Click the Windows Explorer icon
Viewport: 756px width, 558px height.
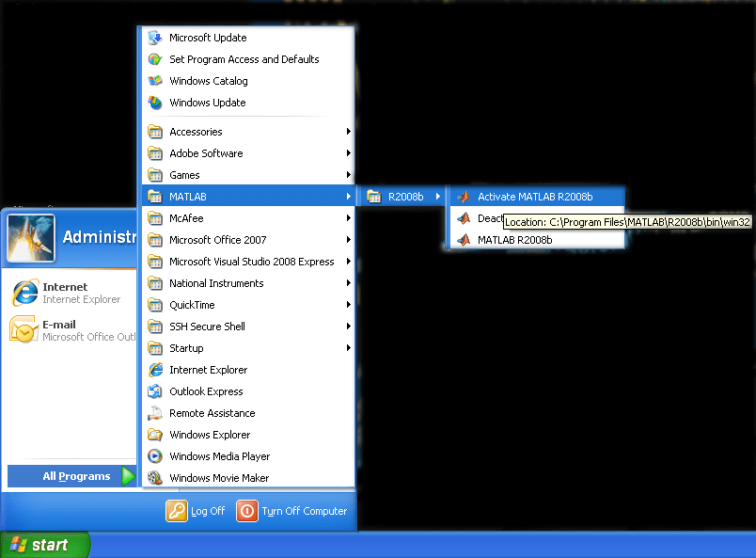155,435
